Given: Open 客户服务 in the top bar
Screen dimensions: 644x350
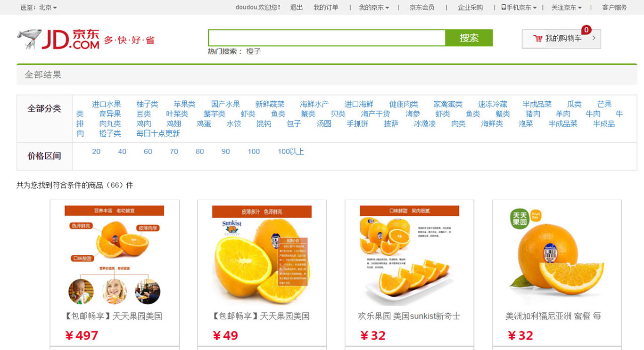Looking at the screenshot, I should (615, 8).
